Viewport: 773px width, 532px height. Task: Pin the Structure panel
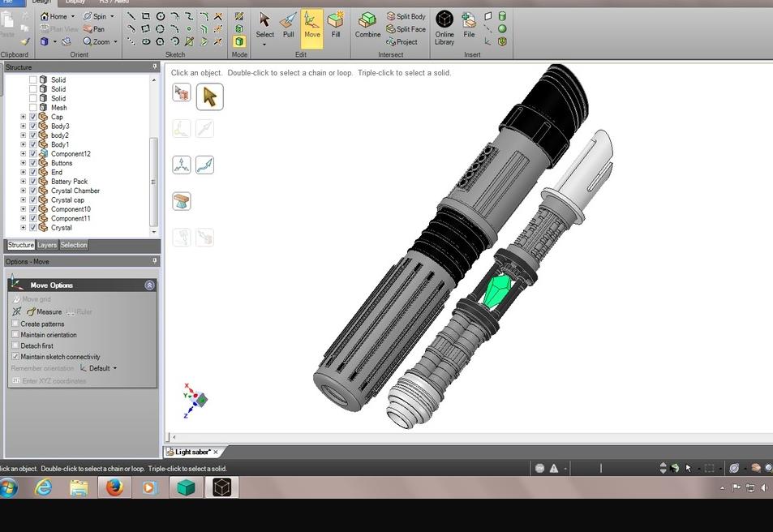tap(154, 66)
